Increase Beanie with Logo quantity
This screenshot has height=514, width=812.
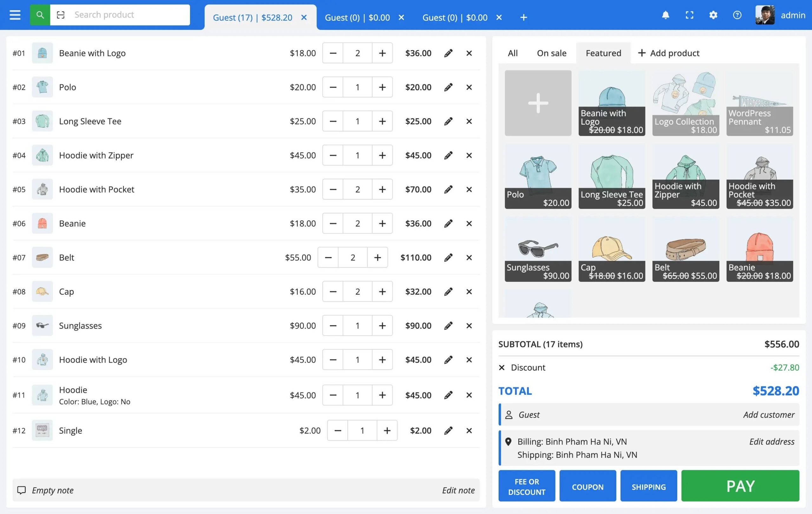(382, 53)
